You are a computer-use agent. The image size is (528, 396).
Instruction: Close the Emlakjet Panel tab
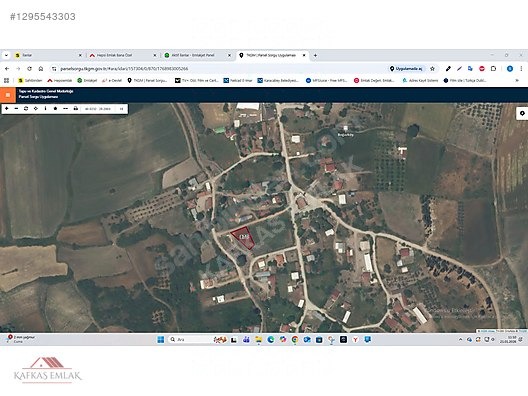(x=230, y=55)
